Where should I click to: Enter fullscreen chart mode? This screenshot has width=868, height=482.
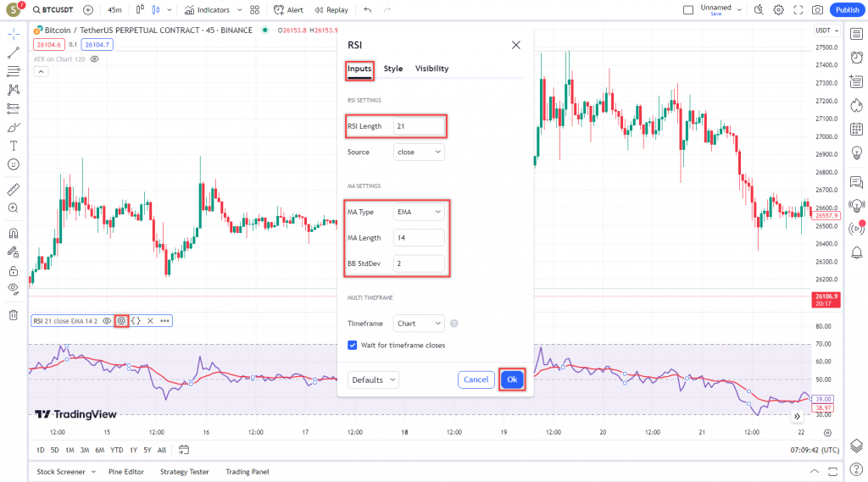click(798, 10)
